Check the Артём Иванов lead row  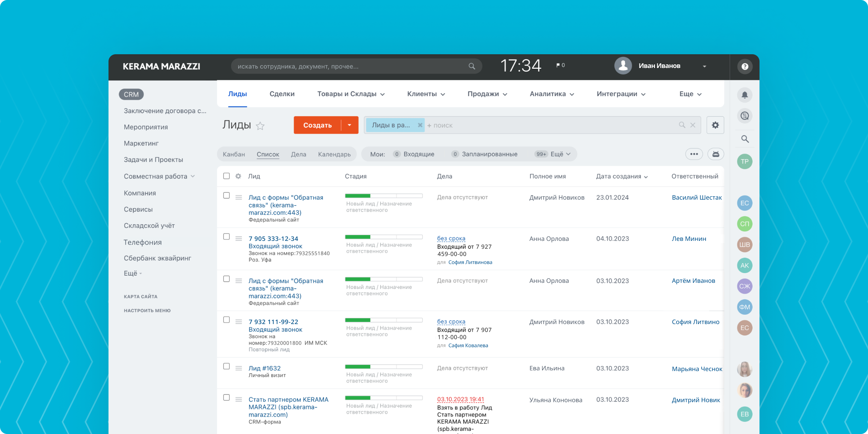pos(226,279)
